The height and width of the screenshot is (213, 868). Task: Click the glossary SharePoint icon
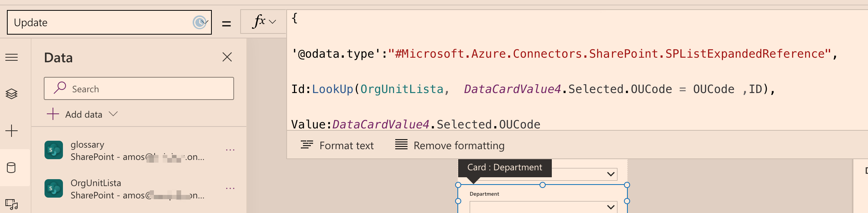54,150
